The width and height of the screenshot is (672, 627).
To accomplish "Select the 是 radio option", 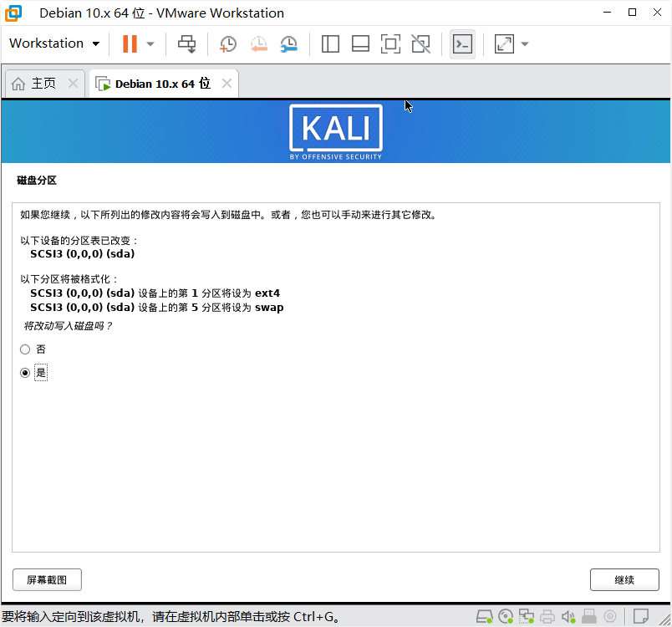I will (x=25, y=373).
